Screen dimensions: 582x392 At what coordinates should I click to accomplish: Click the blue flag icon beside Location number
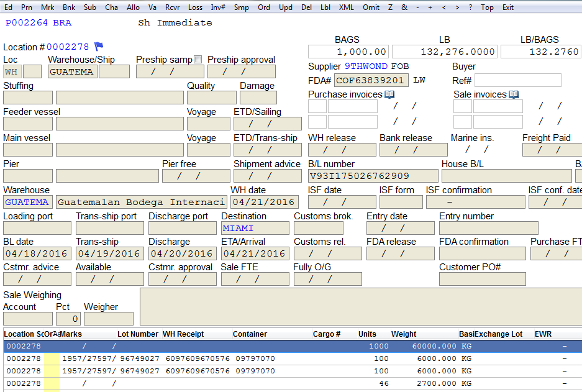99,47
